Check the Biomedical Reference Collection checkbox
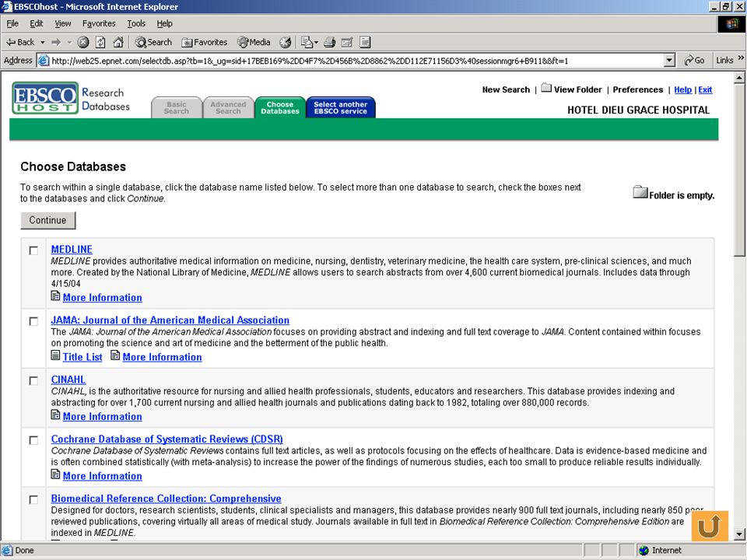 [33, 499]
